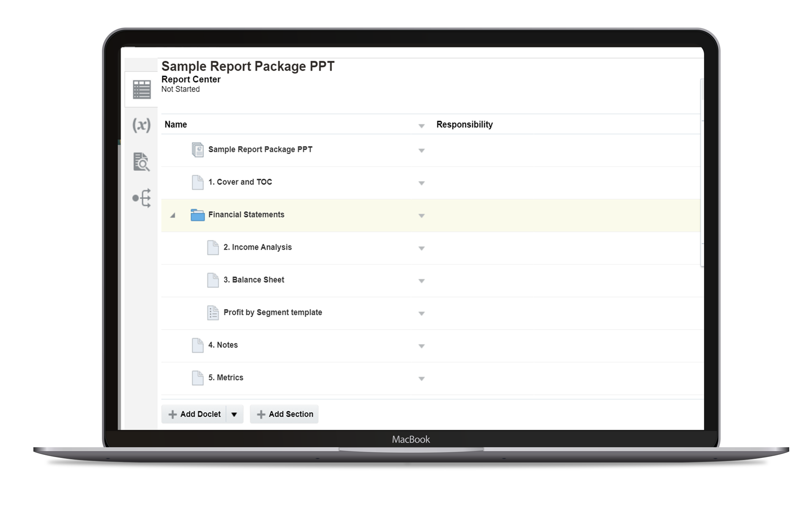
Task: Click the doclet icon for Notes
Action: pyautogui.click(x=198, y=345)
